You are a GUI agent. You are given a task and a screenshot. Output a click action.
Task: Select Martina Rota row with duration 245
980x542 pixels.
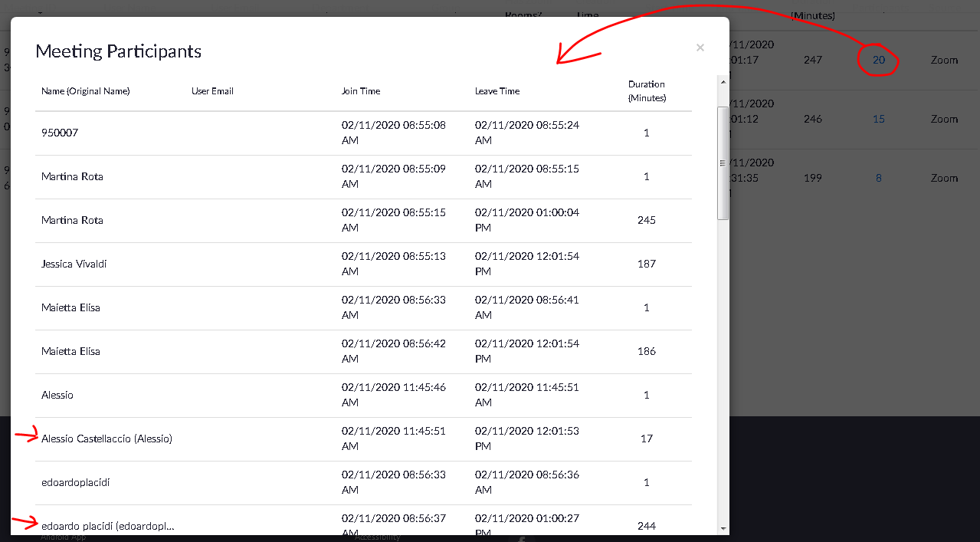click(x=363, y=221)
